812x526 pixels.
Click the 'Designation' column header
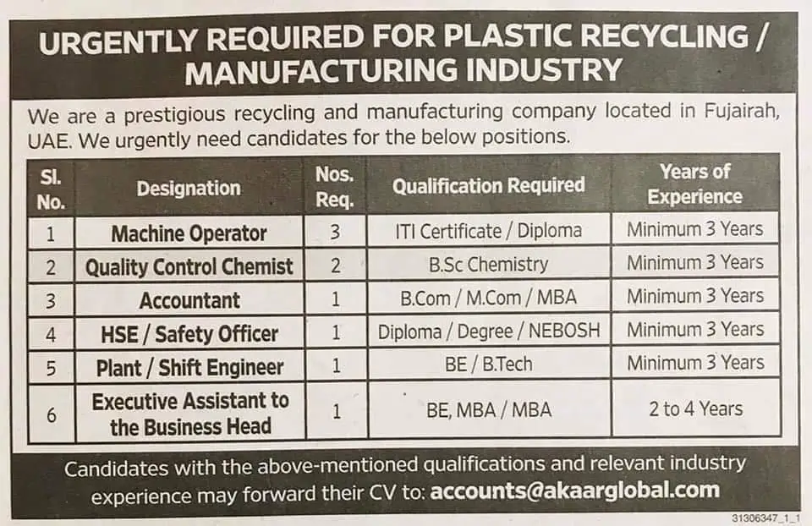(x=189, y=189)
